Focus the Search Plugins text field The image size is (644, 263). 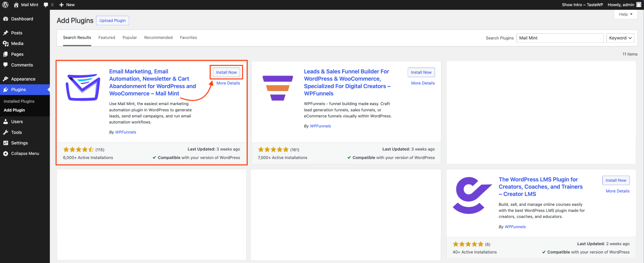(x=560, y=38)
